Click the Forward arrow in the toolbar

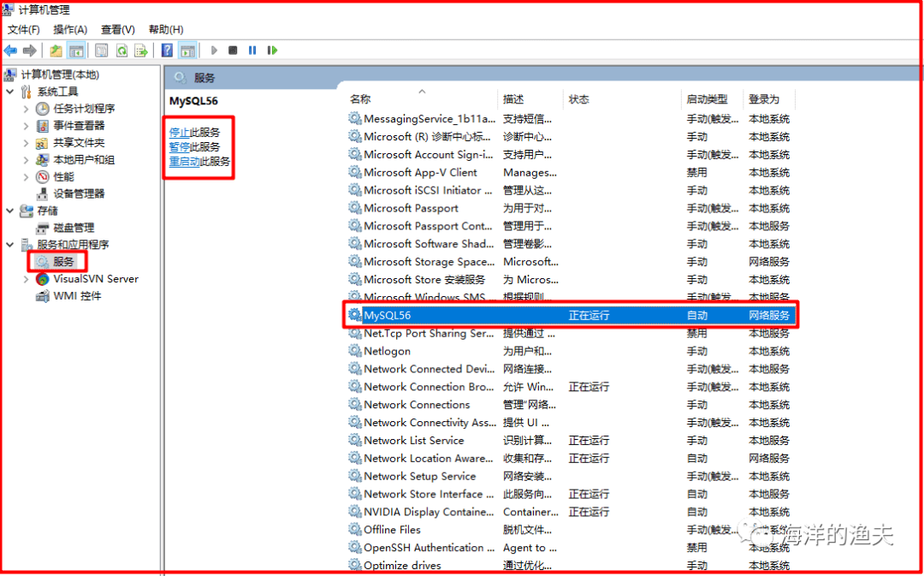[29, 50]
